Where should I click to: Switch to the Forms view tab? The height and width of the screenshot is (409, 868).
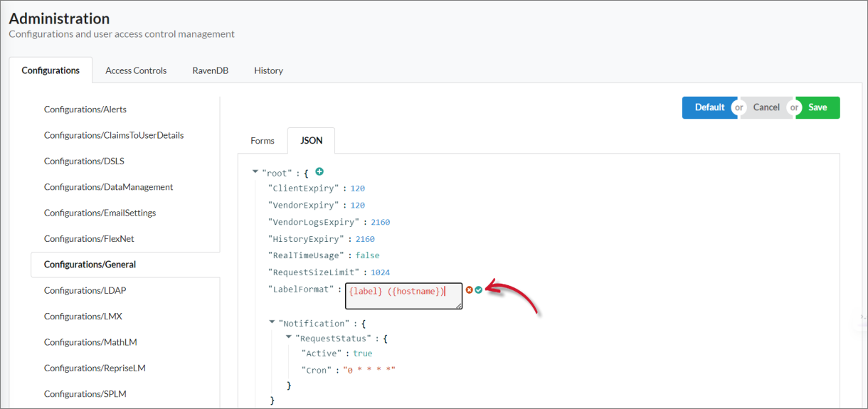(263, 141)
